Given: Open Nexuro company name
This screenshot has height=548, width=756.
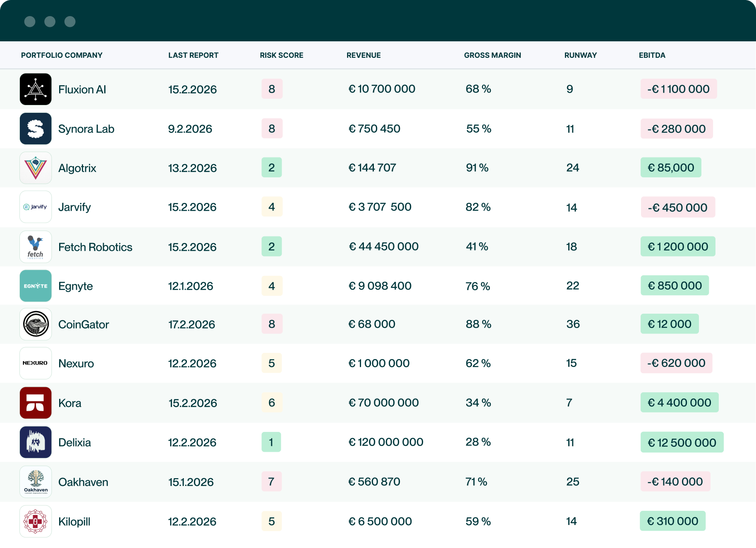Looking at the screenshot, I should point(76,364).
